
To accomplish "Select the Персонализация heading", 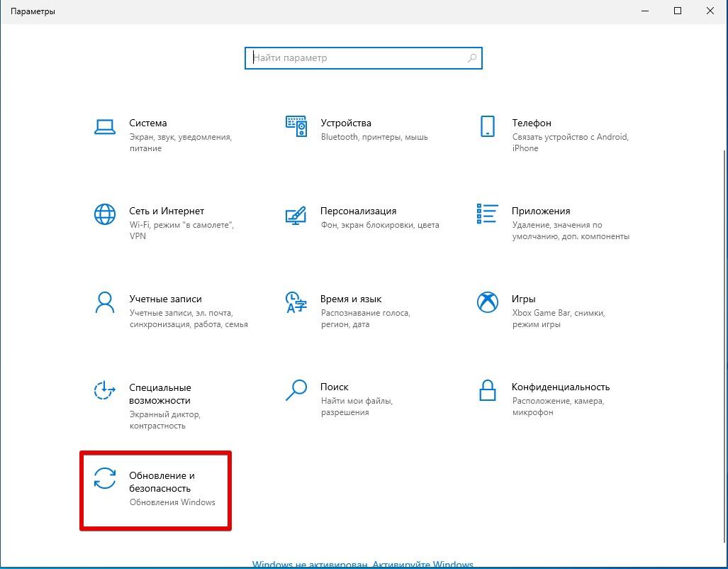I will pos(359,211).
